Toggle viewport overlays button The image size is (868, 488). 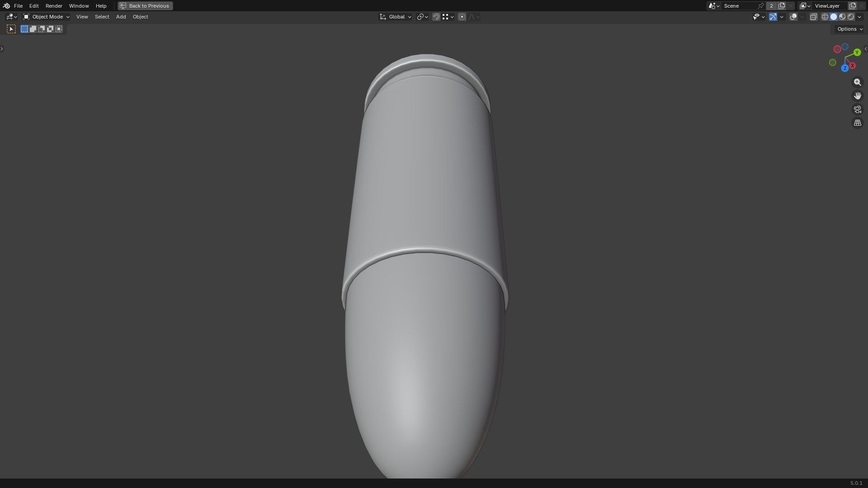pos(793,17)
